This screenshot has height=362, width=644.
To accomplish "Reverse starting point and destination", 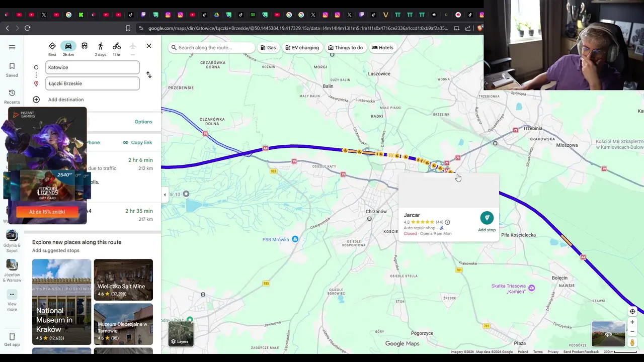I will [149, 75].
